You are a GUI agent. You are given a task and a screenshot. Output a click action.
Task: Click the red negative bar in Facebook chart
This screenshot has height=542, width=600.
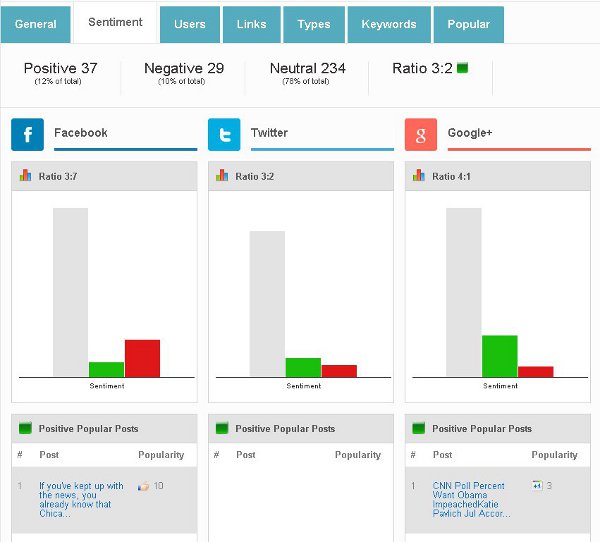coord(142,358)
